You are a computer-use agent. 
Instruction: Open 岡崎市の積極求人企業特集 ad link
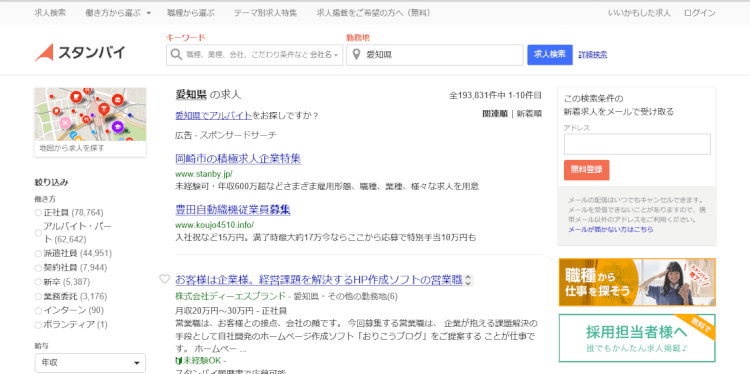pos(238,158)
